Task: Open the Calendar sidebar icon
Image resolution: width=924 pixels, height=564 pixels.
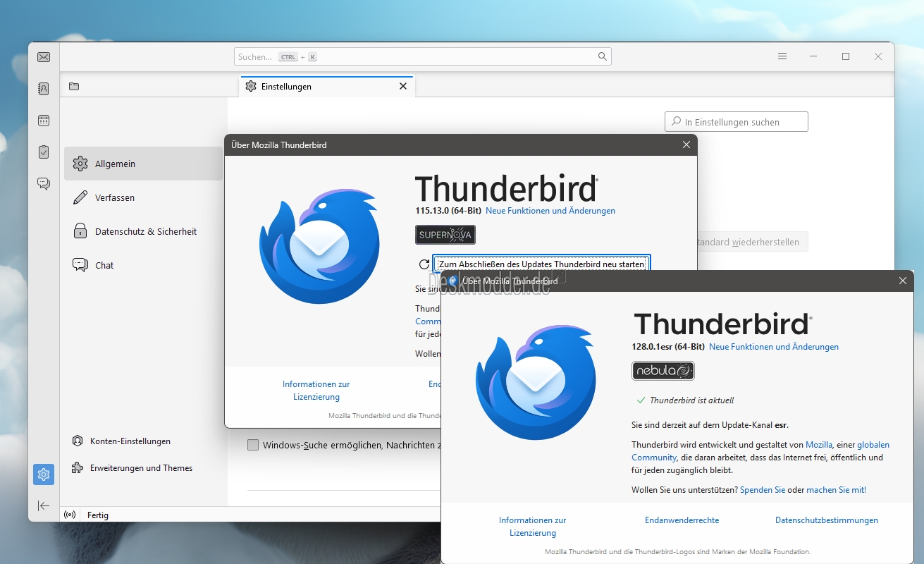Action: pyautogui.click(x=44, y=121)
